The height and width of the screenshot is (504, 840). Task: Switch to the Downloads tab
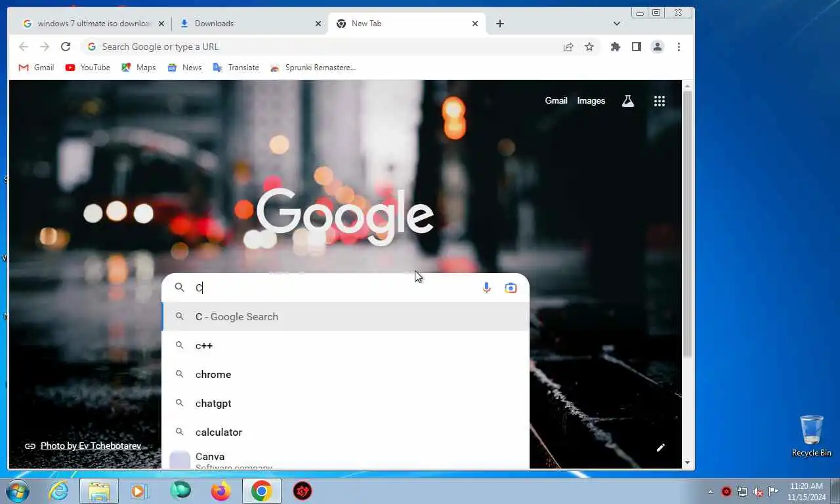click(251, 24)
